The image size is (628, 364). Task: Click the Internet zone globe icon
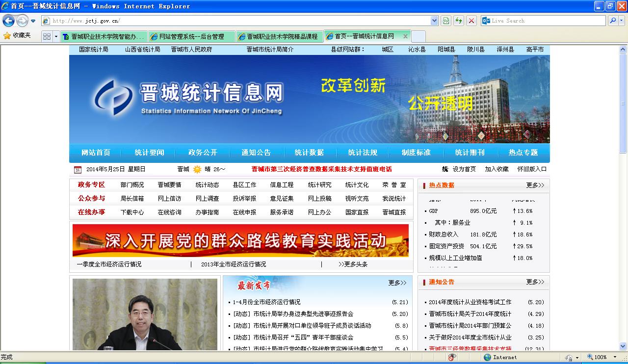pyautogui.click(x=487, y=357)
